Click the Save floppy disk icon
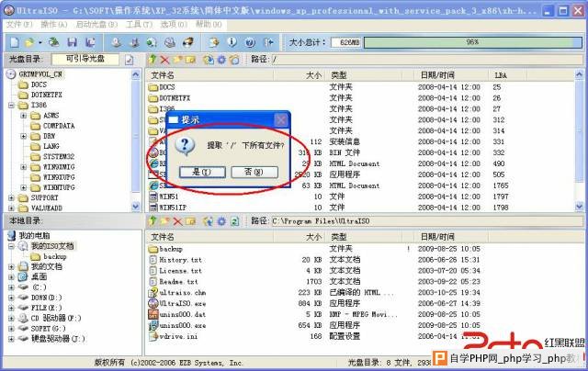 tap(72, 42)
